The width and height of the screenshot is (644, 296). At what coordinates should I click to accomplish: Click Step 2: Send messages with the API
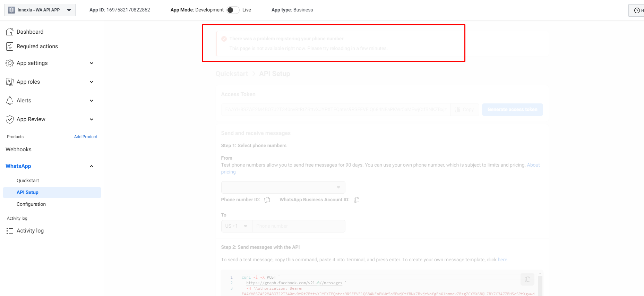click(260, 247)
